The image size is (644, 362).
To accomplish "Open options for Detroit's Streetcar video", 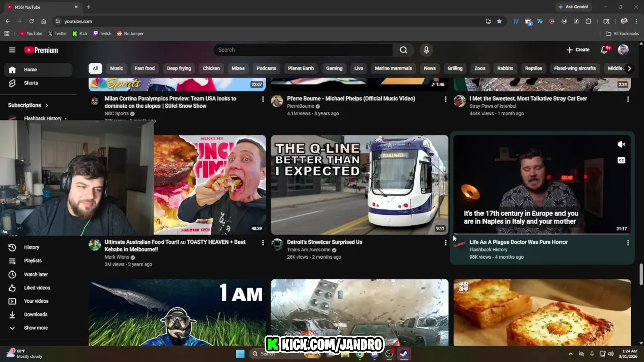I will [x=445, y=243].
